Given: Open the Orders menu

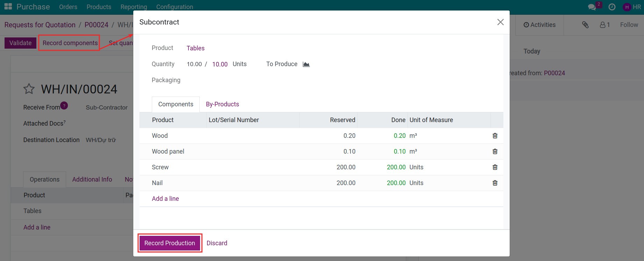Looking at the screenshot, I should click(68, 7).
